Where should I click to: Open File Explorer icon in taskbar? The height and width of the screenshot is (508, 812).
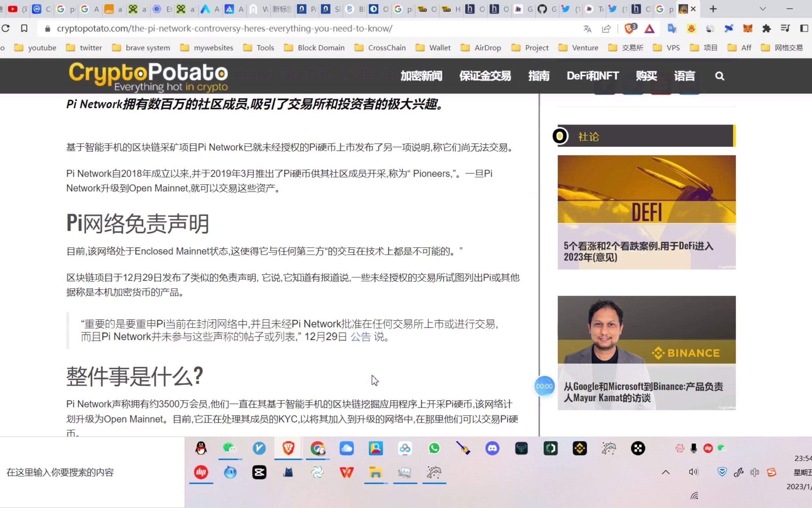point(376,472)
